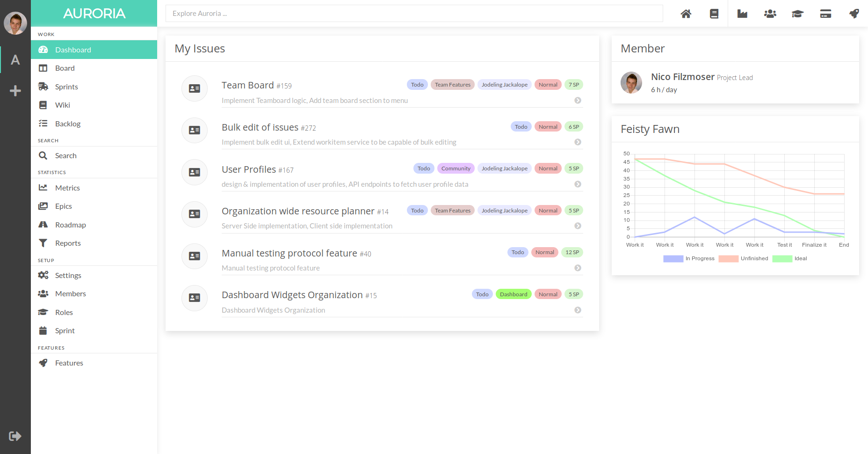
Task: Sign out using the logout icon
Action: point(15,436)
